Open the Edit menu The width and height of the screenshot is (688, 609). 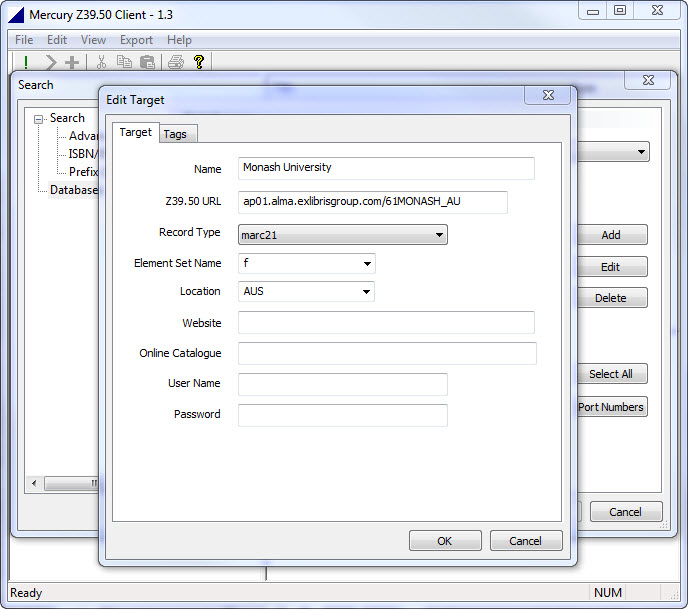[57, 40]
